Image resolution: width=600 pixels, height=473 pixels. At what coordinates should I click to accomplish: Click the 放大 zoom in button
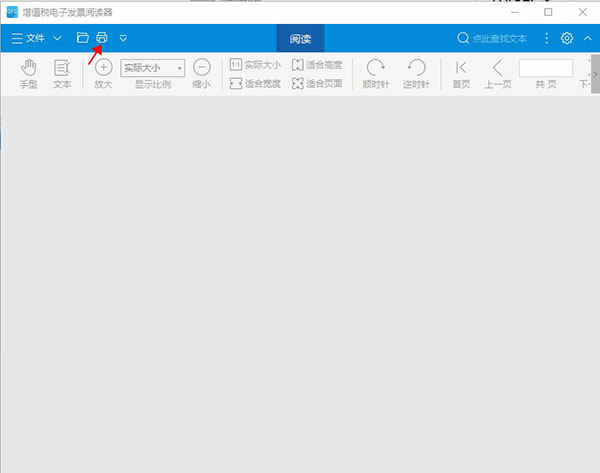(103, 74)
